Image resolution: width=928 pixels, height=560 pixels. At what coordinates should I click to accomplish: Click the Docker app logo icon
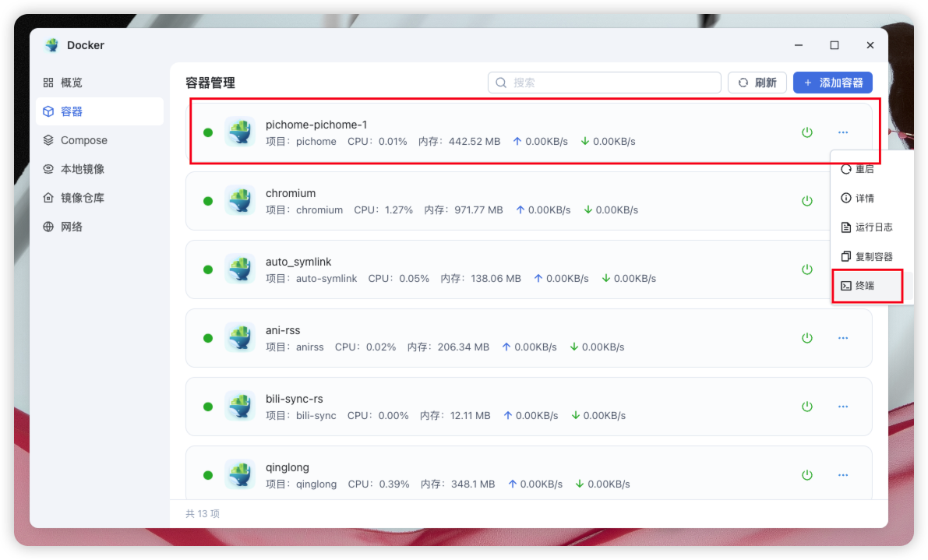(x=52, y=45)
